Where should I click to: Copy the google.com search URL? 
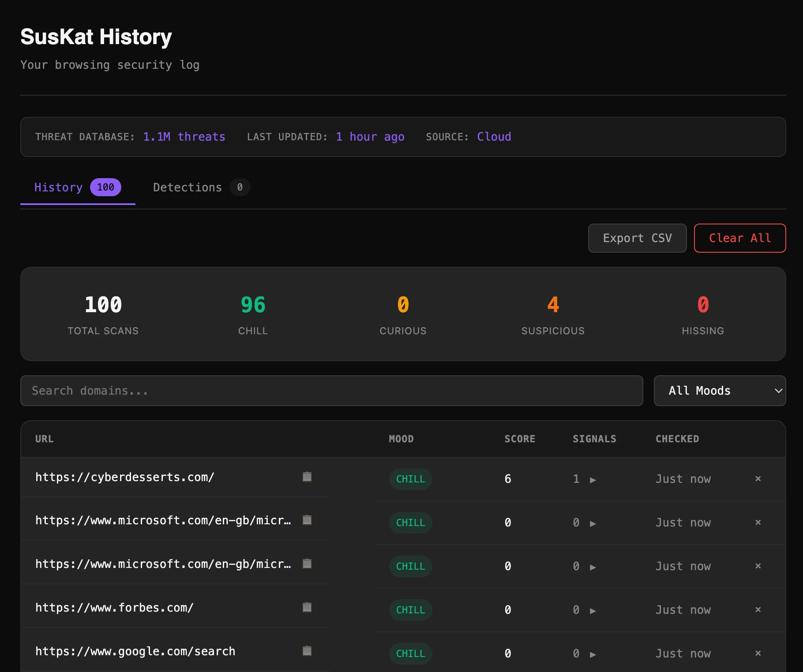(x=307, y=651)
